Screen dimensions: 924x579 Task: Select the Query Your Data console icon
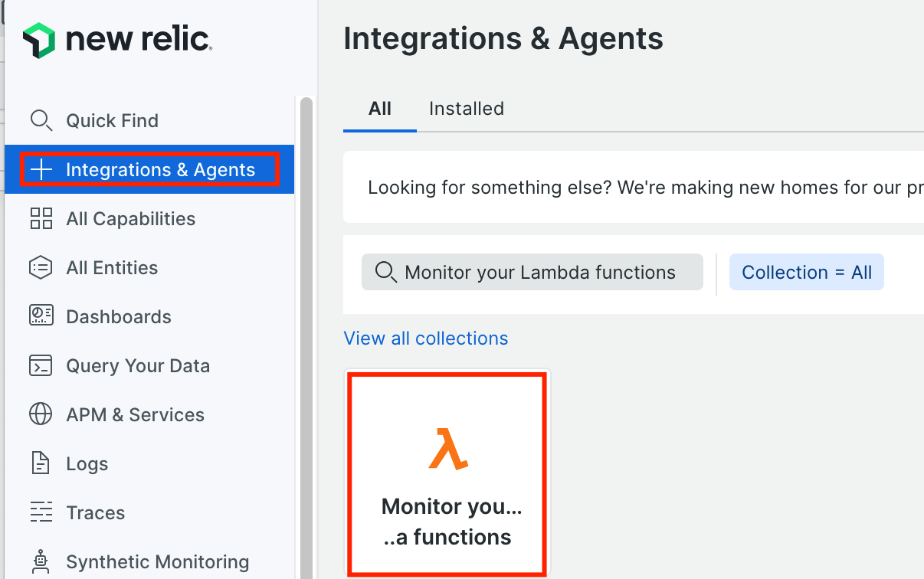(41, 365)
